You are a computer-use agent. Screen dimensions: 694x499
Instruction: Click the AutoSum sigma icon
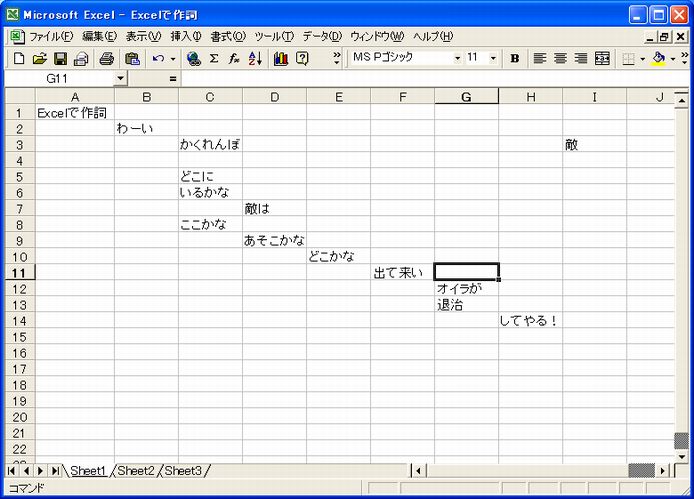point(214,58)
